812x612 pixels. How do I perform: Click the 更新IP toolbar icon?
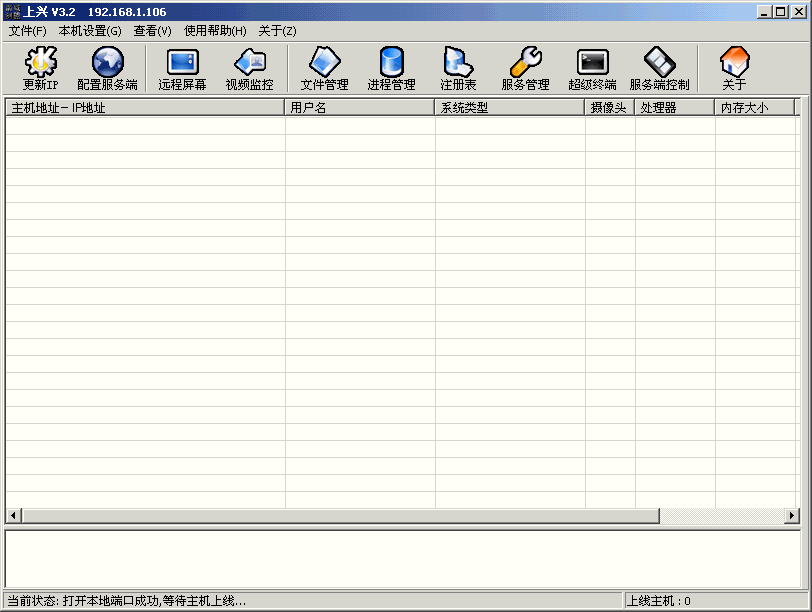(40, 68)
